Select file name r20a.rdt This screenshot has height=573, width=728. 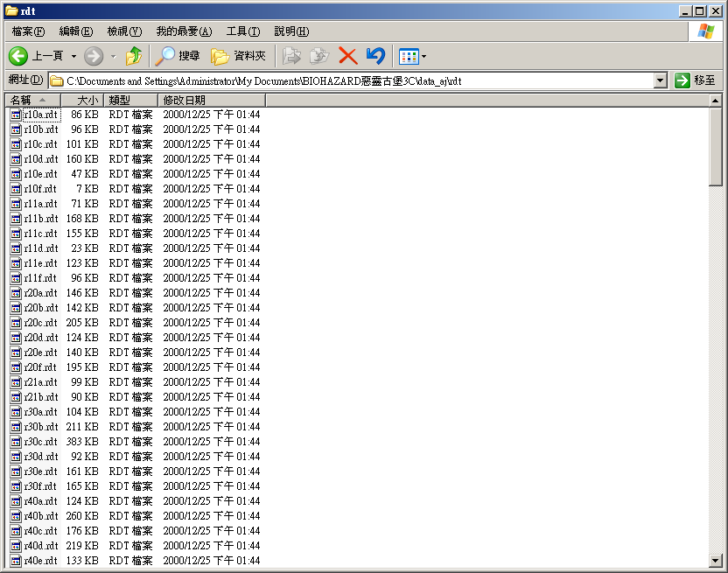pos(40,293)
